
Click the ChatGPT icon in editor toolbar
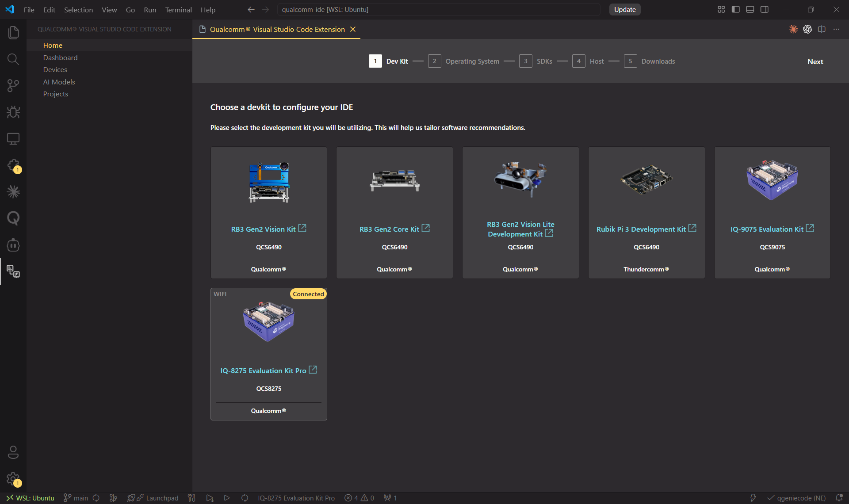pyautogui.click(x=807, y=29)
